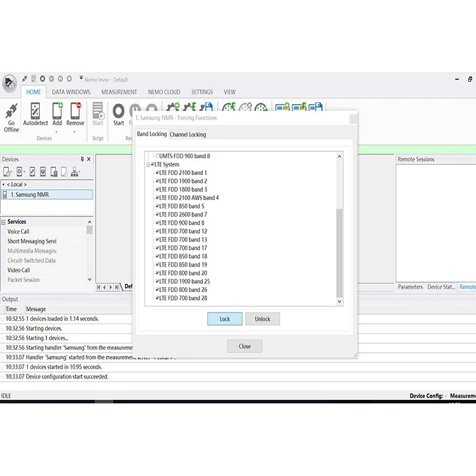Open the quick access toolbar customize arrow

pyautogui.click(x=81, y=78)
